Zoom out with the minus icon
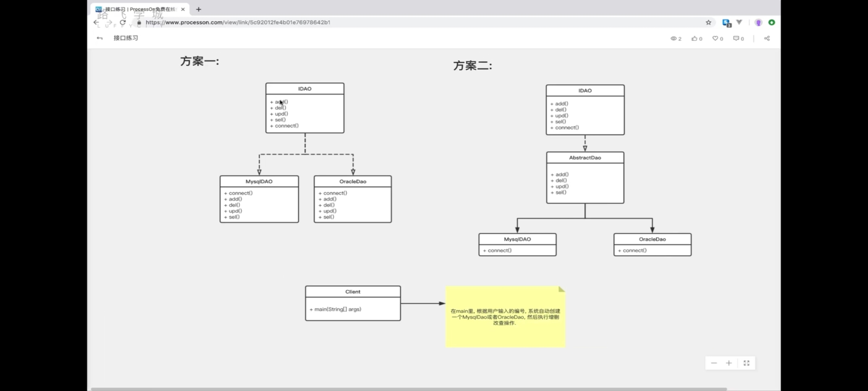The height and width of the screenshot is (391, 868). [714, 363]
